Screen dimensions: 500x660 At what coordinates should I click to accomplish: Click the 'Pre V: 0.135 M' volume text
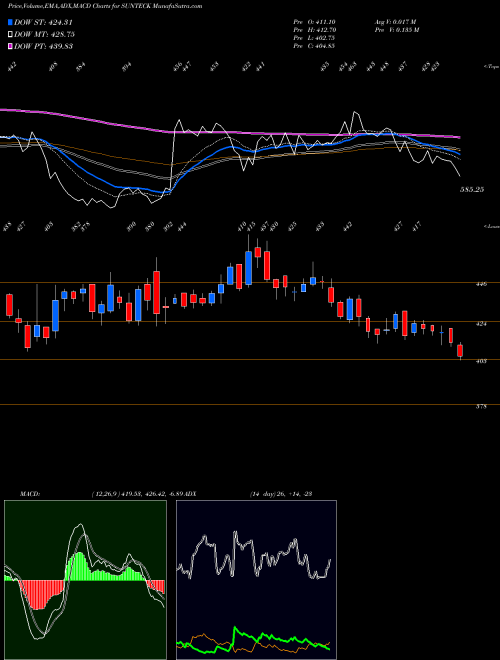(396, 30)
